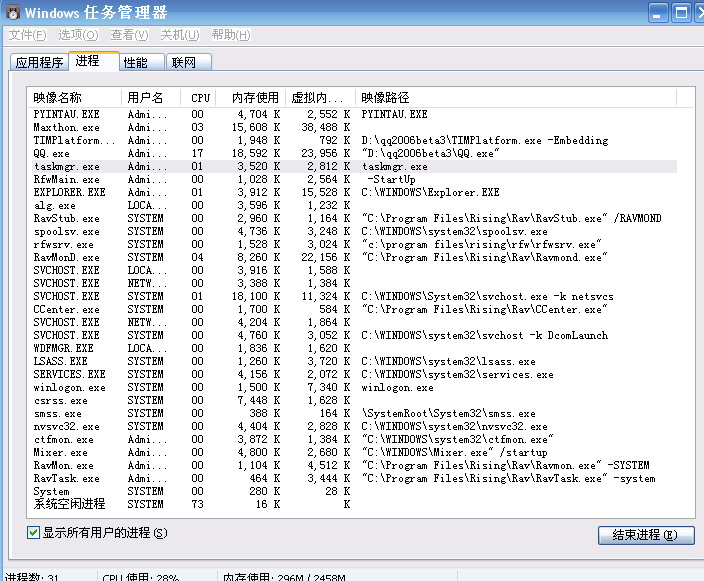Click the D:\qq2006beta3\QQ.exe path
The height and width of the screenshot is (581, 704).
[430, 153]
